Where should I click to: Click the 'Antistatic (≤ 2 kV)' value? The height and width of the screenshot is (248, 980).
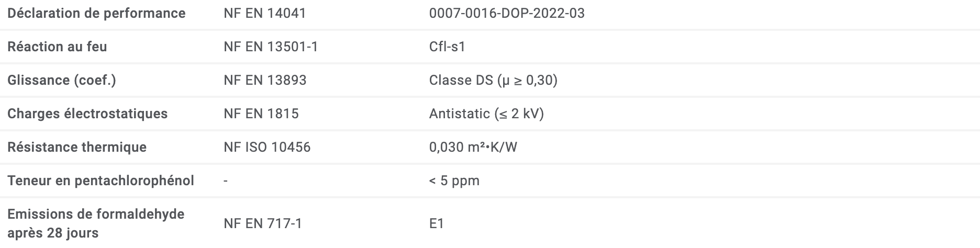(486, 114)
